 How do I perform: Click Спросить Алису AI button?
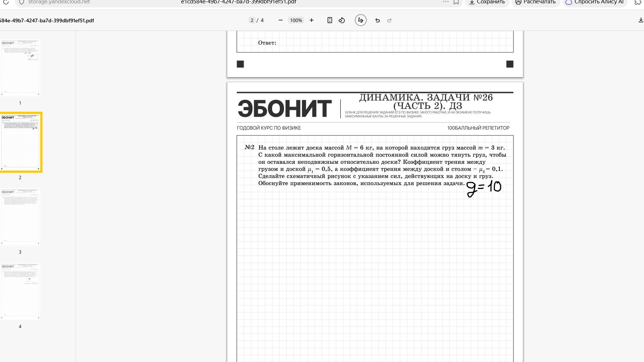point(595,2)
